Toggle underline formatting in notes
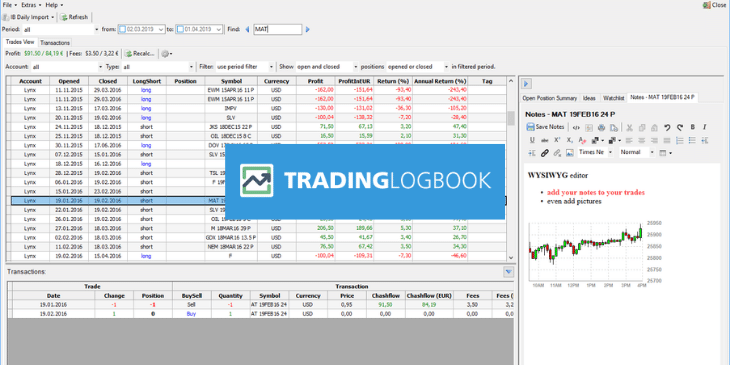This screenshot has width=730, height=365. tap(533, 140)
